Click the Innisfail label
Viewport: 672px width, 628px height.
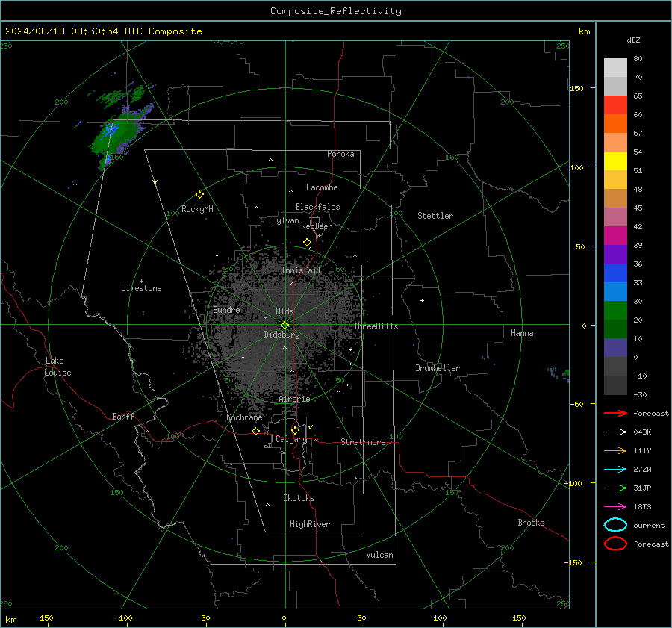tap(301, 270)
